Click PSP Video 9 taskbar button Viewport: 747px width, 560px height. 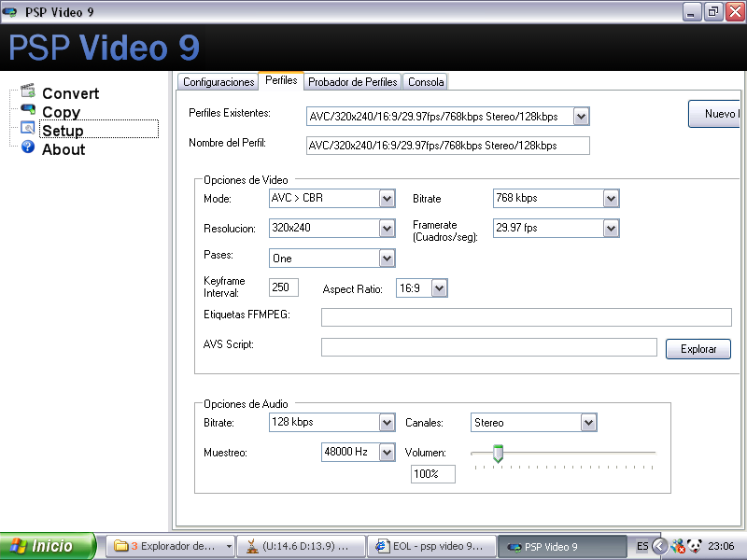tap(562, 546)
